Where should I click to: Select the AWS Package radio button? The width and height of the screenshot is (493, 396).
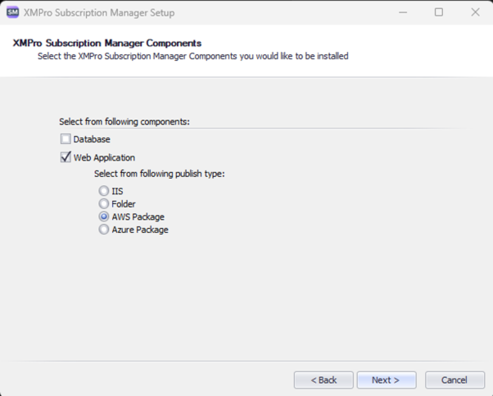(104, 217)
